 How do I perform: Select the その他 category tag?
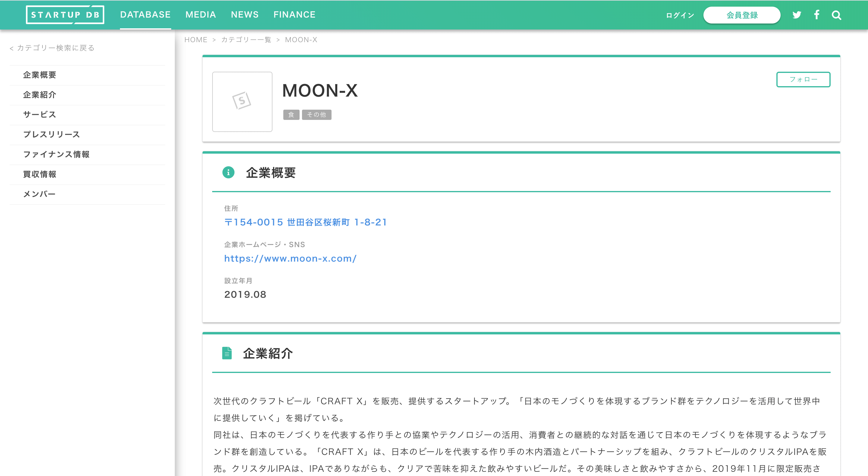[x=317, y=114]
